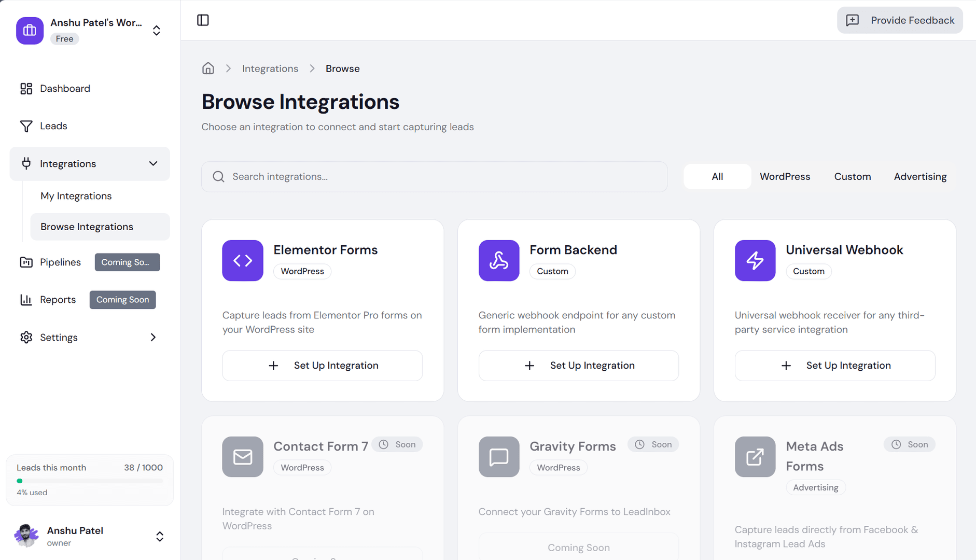Viewport: 976px width, 560px height.
Task: Open the Pipelines menu item
Action: pyautogui.click(x=90, y=262)
